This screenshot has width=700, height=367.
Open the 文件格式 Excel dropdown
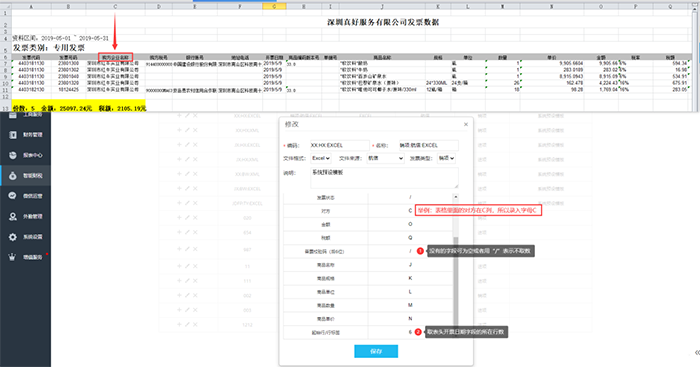tap(321, 158)
